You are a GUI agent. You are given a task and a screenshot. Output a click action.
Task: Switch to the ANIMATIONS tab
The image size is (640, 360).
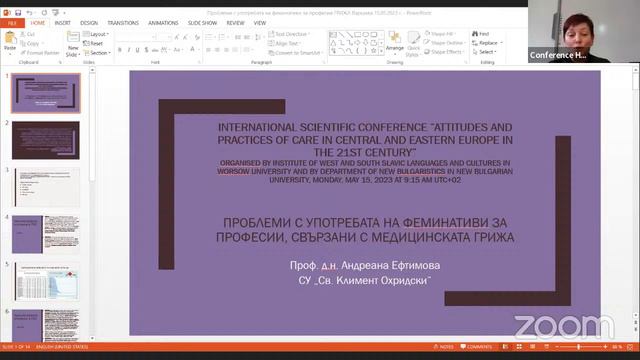[163, 23]
